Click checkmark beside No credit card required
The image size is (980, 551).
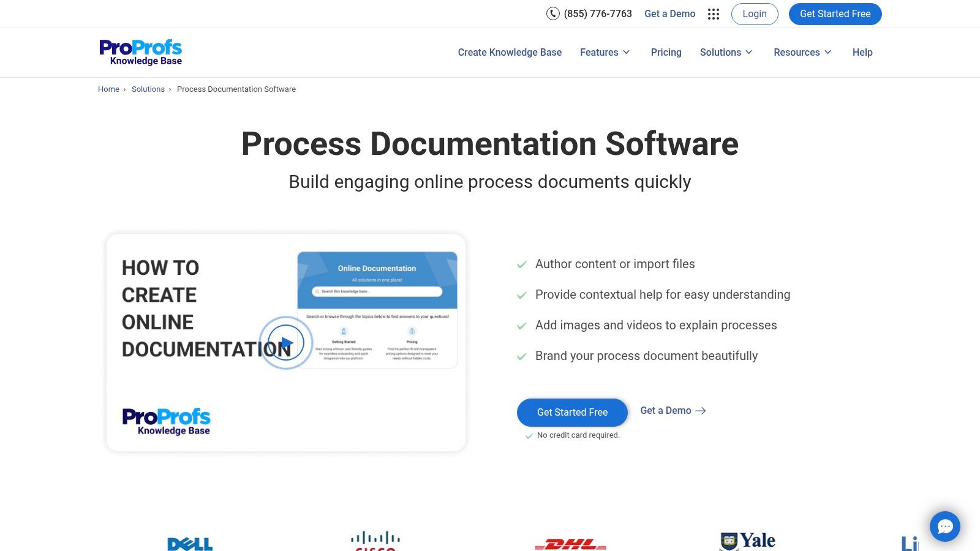[x=529, y=436]
